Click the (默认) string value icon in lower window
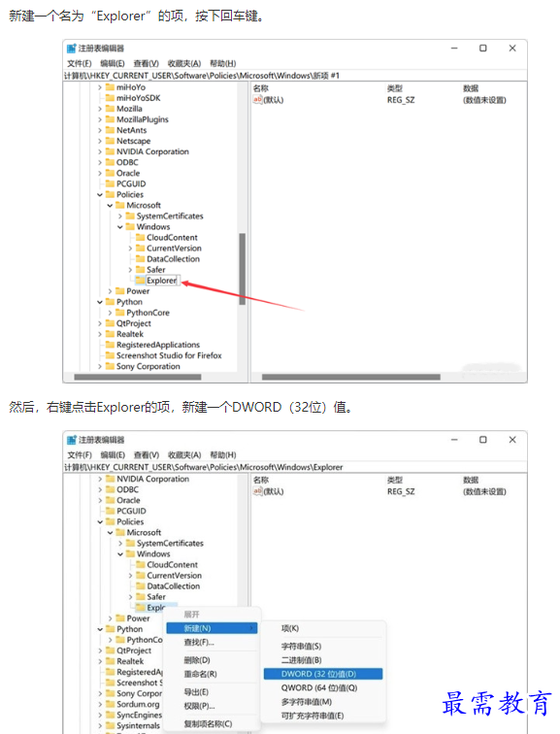 click(258, 491)
